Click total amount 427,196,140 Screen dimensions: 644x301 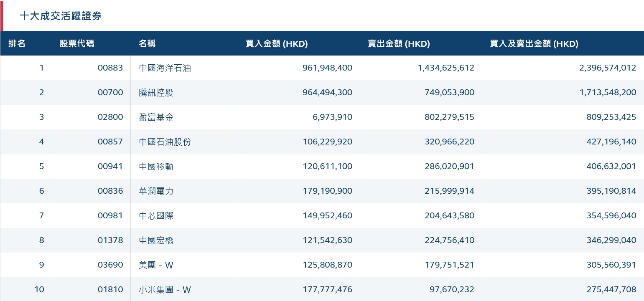611,142
